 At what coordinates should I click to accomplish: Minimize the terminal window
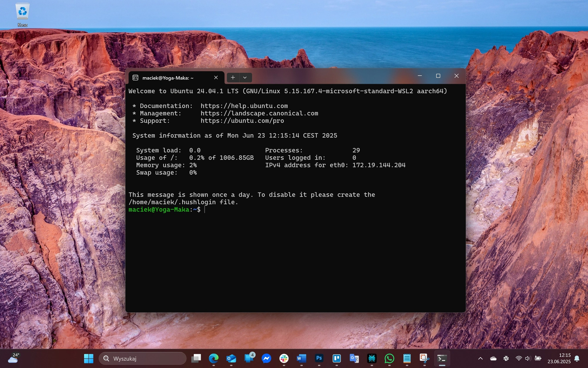pos(420,76)
